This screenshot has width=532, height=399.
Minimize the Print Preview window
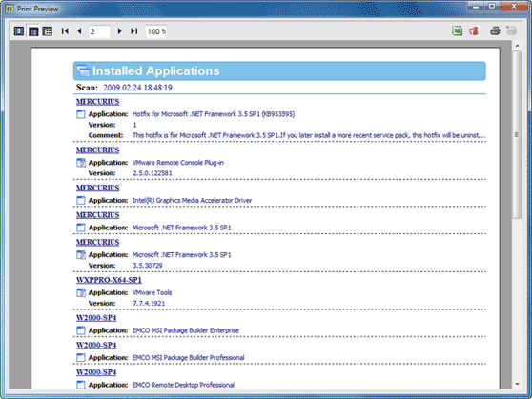477,6
